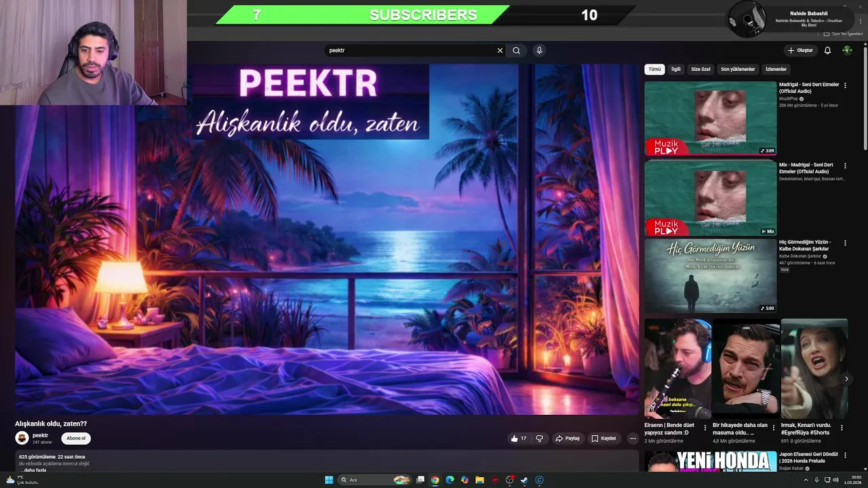Image resolution: width=868 pixels, height=488 pixels.
Task: Subscribe with the Abone ol button
Action: click(76, 438)
